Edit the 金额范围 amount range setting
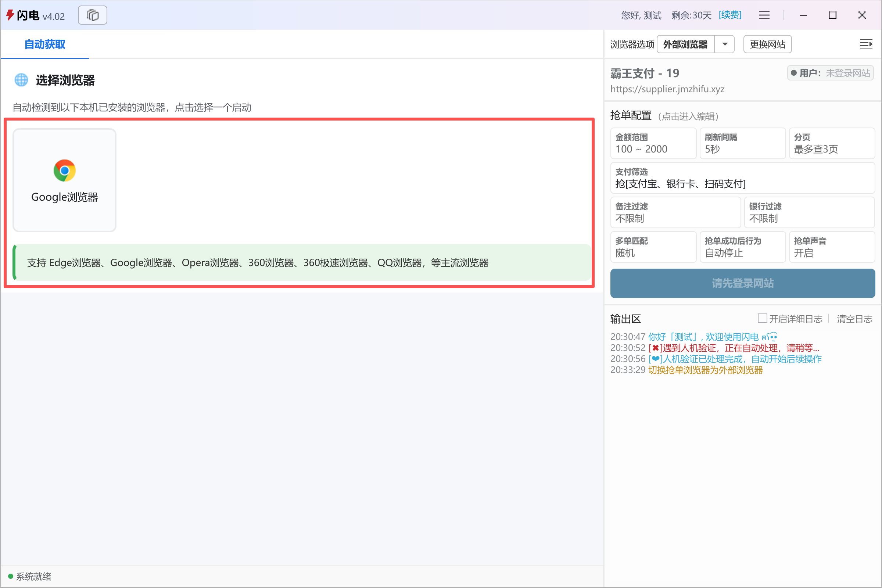Viewport: 882px width, 588px height. [653, 143]
